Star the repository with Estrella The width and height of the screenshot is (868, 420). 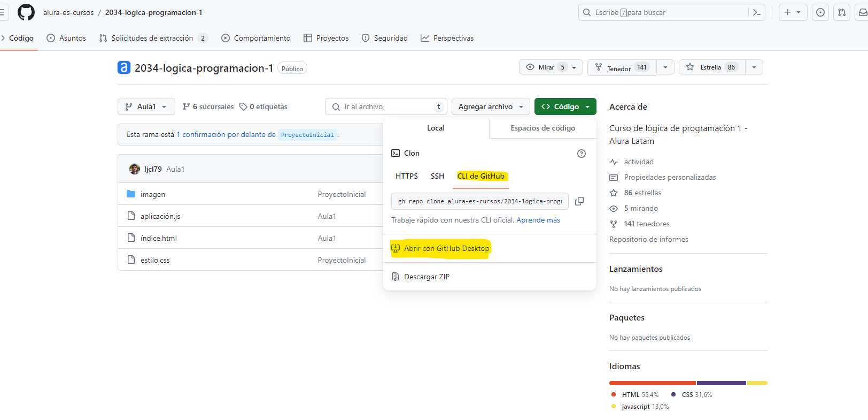point(712,67)
